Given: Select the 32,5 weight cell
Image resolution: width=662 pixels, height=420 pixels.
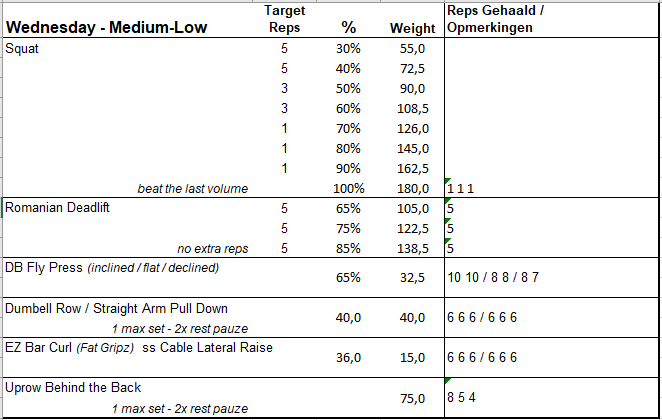Looking at the screenshot, I should 414,278.
